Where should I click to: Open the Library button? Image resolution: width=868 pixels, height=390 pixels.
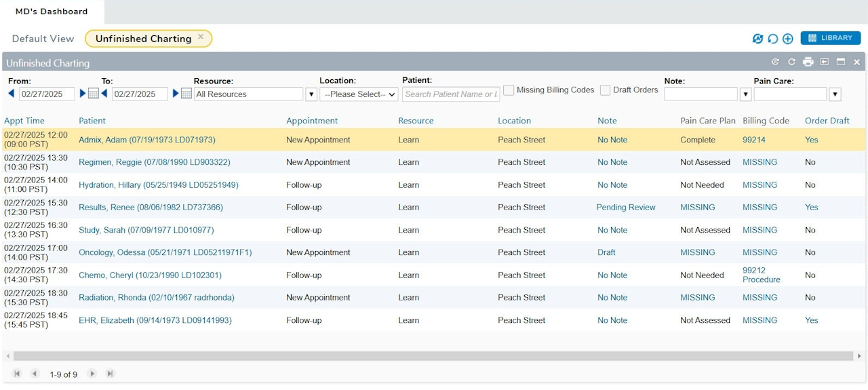(830, 38)
